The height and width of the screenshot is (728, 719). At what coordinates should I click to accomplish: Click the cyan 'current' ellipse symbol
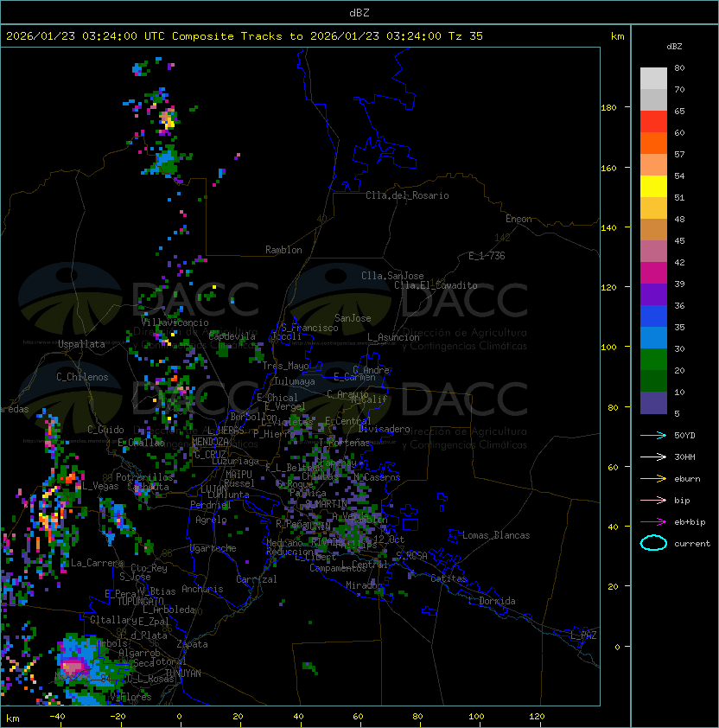point(653,543)
